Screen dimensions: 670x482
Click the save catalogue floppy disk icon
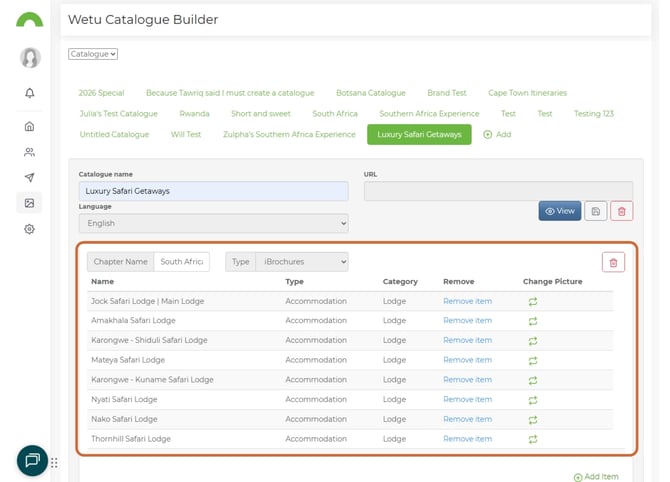[595, 211]
